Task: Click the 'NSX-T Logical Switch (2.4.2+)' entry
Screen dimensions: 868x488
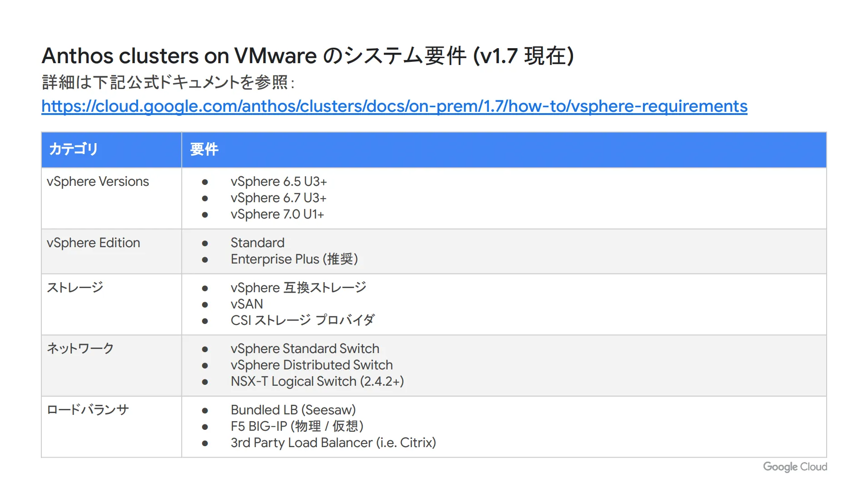Action: click(317, 382)
